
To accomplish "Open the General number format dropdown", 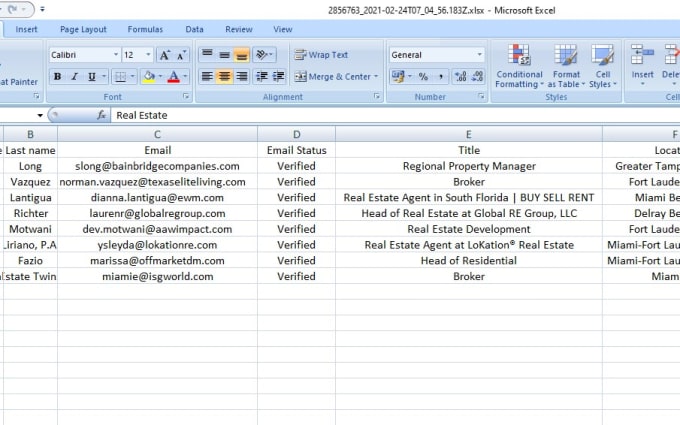I will (x=479, y=55).
